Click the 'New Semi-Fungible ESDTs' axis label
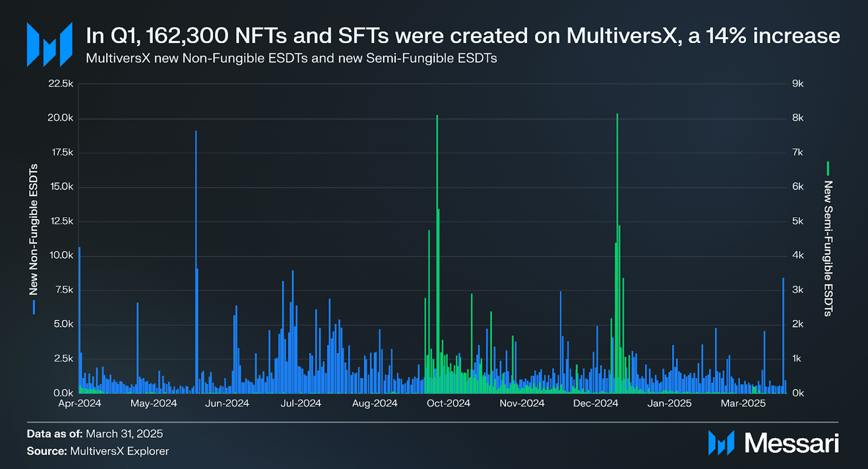 828,248
